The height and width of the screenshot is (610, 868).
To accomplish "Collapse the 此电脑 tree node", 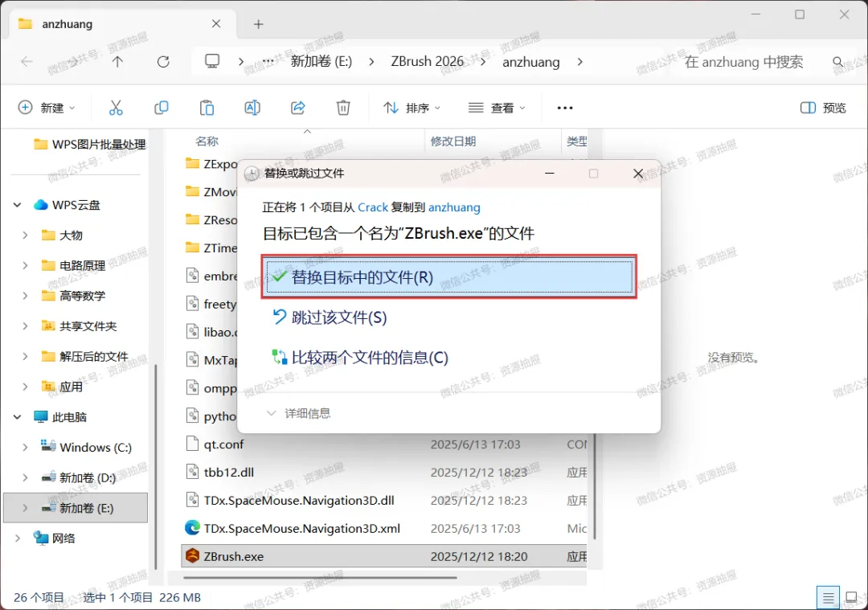I will point(17,417).
